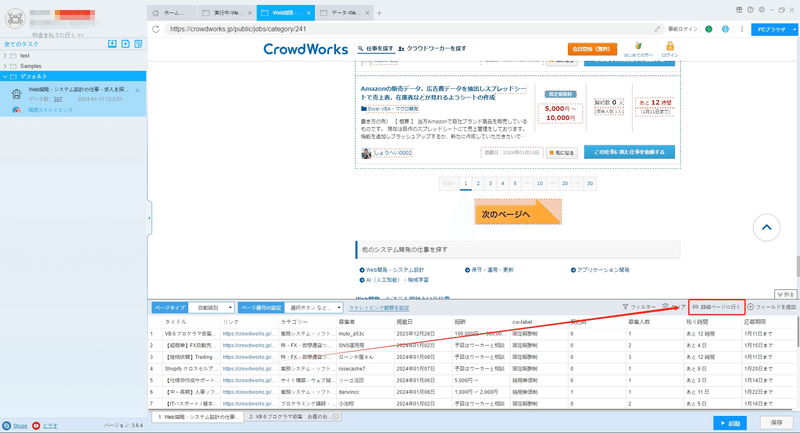The height and width of the screenshot is (433, 800).
Task: Select the active Web開発 tab
Action: (x=285, y=13)
